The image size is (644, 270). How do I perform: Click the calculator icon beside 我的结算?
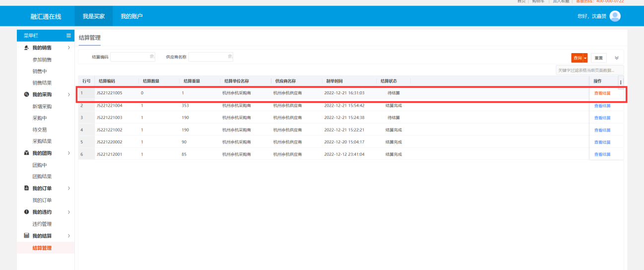(x=26, y=236)
